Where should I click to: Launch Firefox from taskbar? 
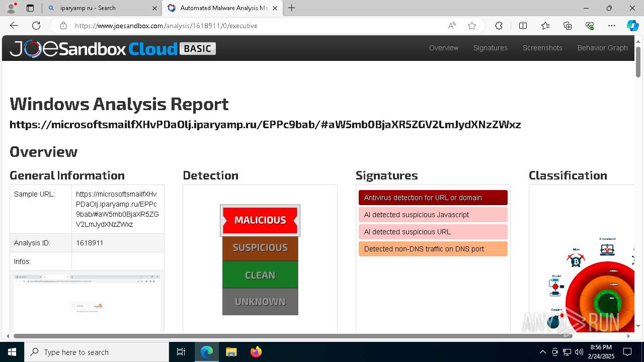(256, 352)
